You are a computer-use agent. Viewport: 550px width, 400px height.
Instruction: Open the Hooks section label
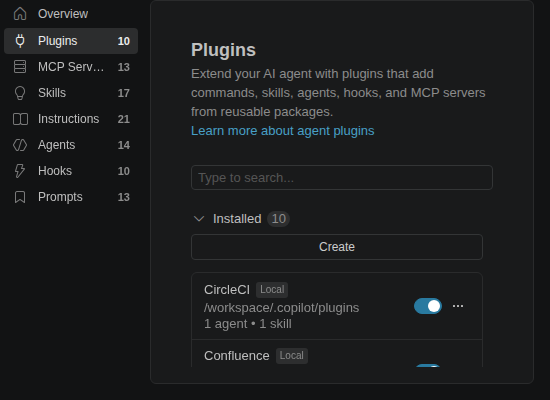pyautogui.click(x=55, y=171)
